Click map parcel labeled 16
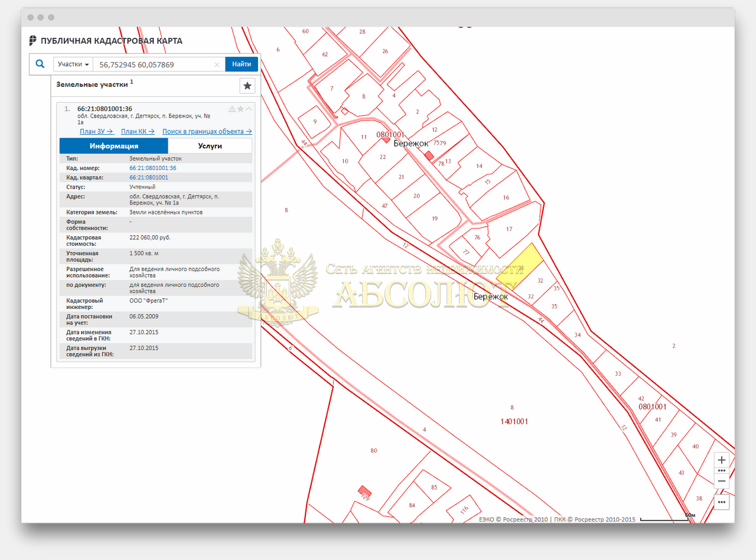The width and height of the screenshot is (756, 560). click(506, 198)
